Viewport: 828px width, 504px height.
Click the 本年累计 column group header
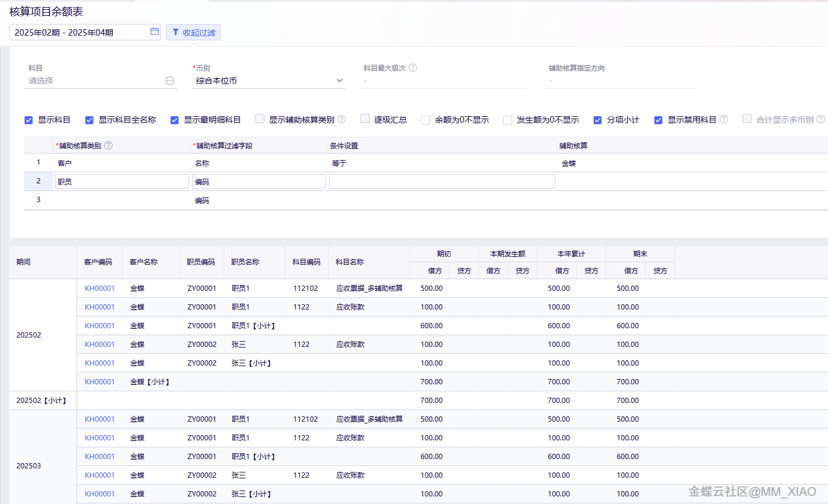[x=571, y=253]
